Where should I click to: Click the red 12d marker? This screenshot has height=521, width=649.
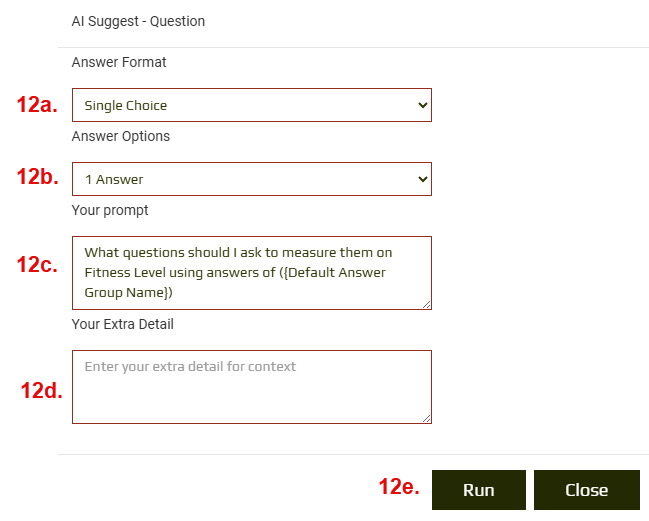[x=41, y=391]
